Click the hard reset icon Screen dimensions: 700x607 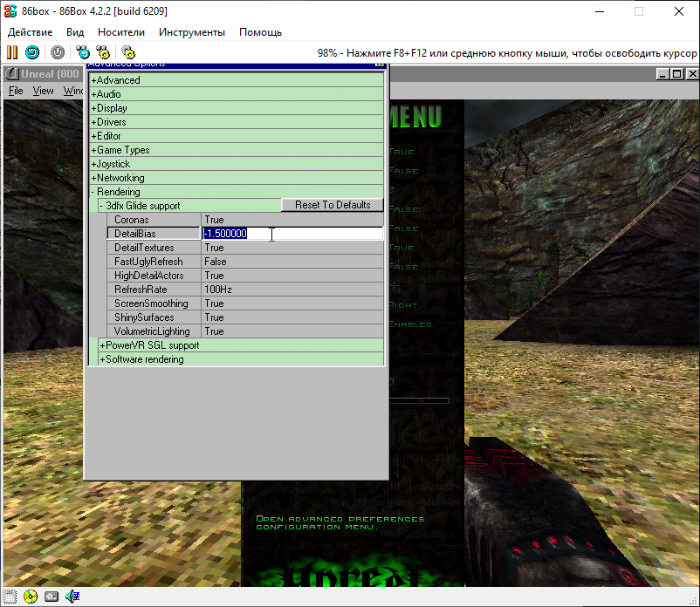click(x=31, y=52)
